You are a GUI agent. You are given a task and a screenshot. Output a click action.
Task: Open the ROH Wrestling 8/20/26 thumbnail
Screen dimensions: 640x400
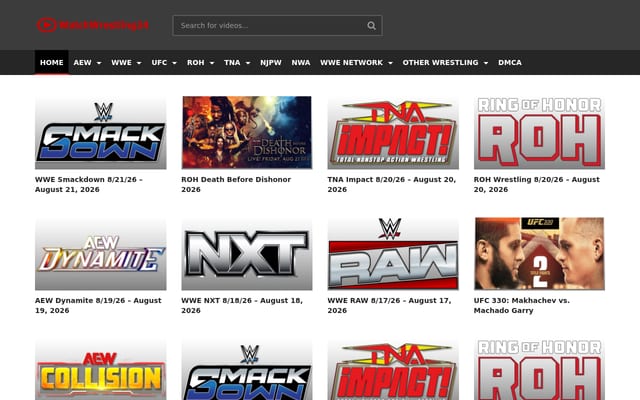tap(539, 133)
